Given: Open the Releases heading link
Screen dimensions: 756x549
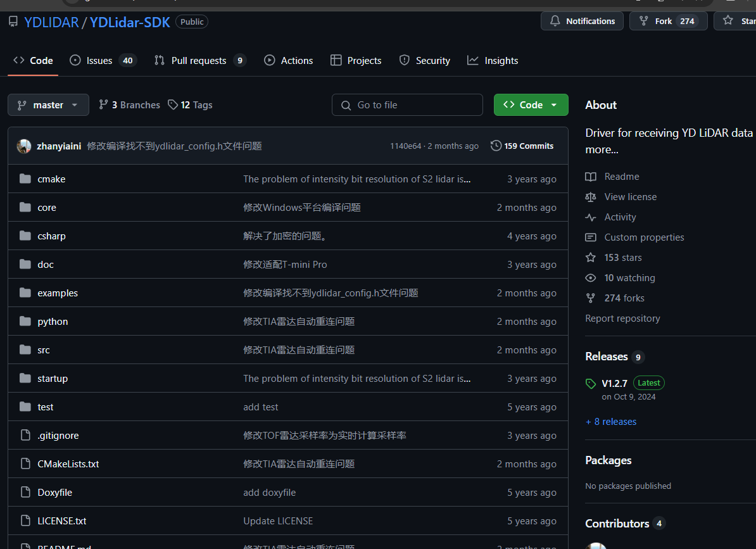Looking at the screenshot, I should pos(607,357).
